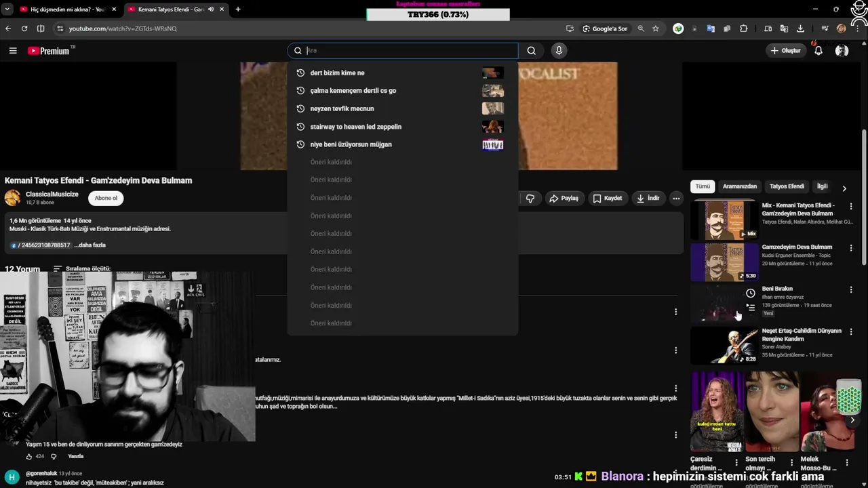Open the browser downloads icon
Image resolution: width=868 pixels, height=488 pixels.
pyautogui.click(x=800, y=28)
